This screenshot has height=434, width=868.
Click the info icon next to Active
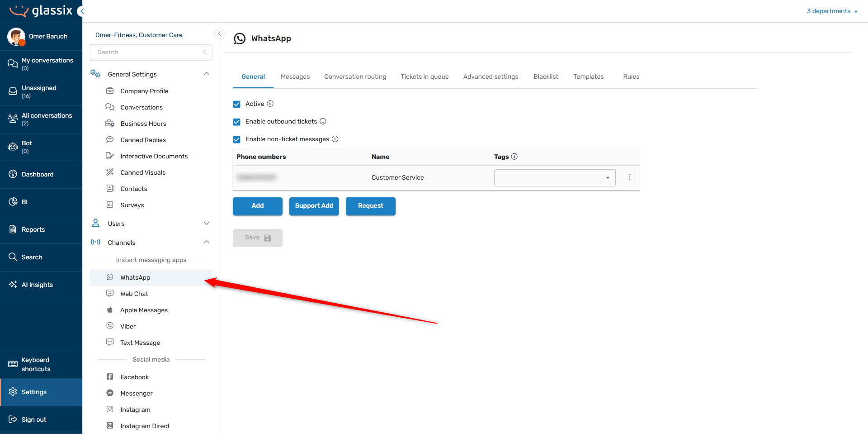tap(270, 104)
